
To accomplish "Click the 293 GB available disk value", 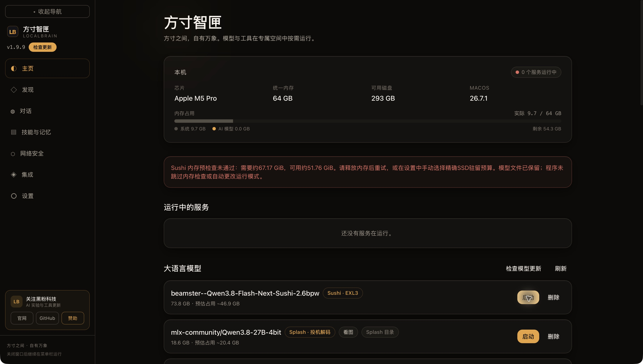I will [x=383, y=98].
